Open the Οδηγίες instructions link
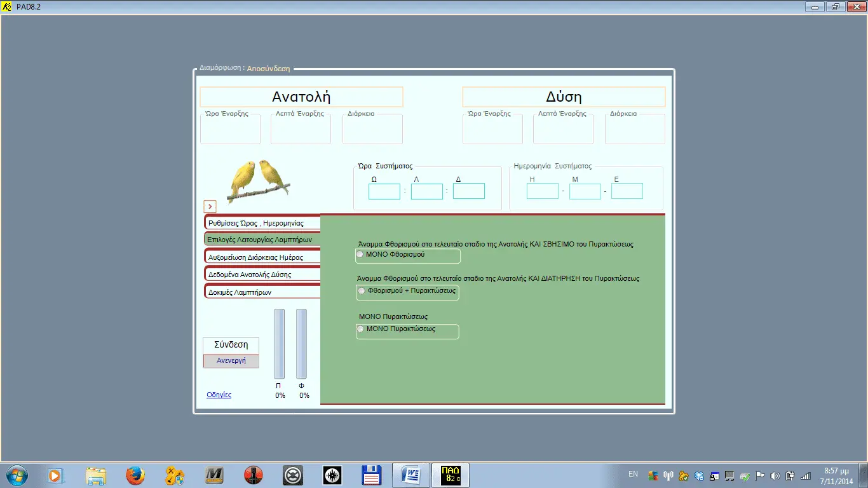Viewport: 868px width, 488px height. [x=219, y=395]
